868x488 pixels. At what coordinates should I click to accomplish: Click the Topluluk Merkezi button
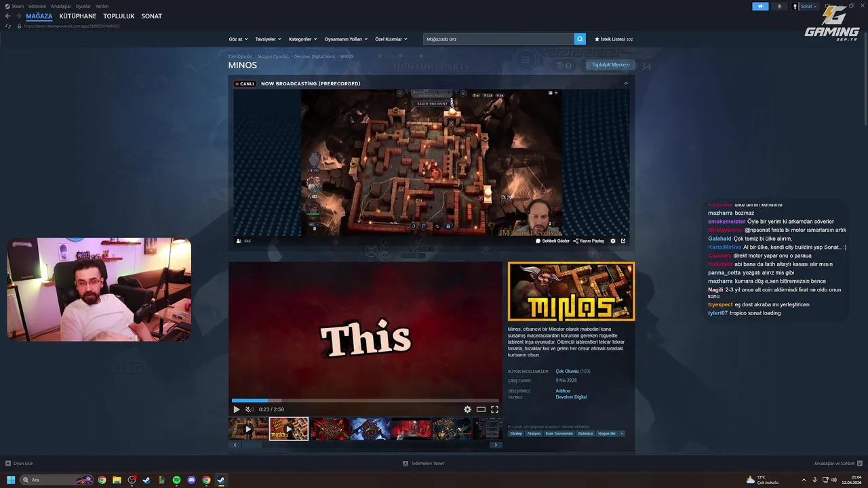[611, 65]
